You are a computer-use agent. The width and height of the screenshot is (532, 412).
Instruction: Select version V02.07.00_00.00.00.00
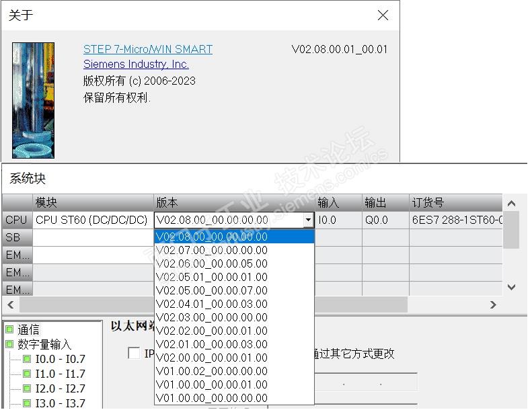point(234,250)
